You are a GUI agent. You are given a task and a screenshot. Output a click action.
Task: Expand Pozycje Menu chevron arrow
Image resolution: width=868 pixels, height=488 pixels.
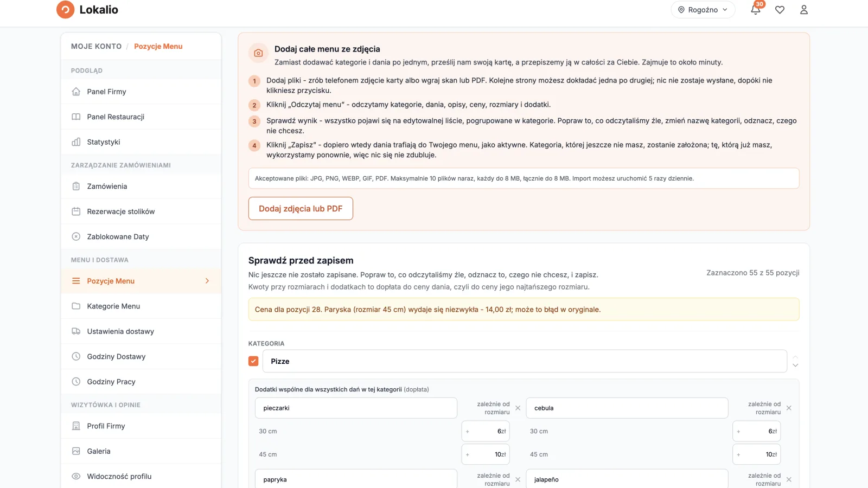207,281
